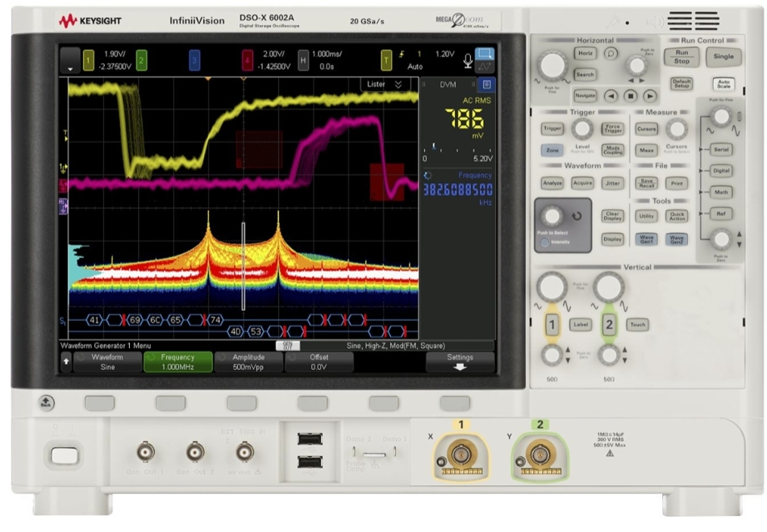Select the rectangle zone-draw icon

coord(484,53)
